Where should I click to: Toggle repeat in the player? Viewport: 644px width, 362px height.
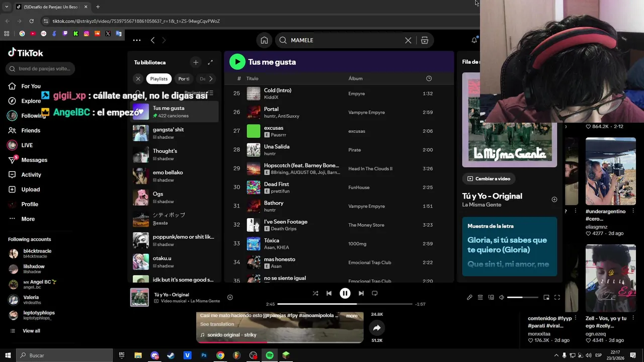pos(375,293)
